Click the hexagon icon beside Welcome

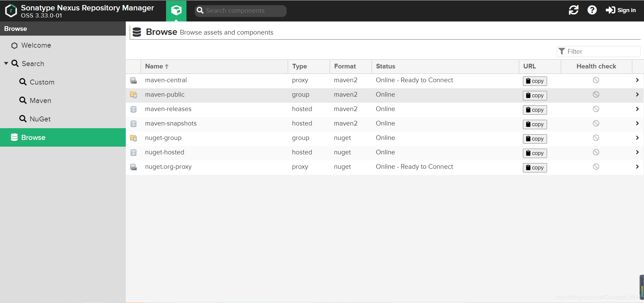tap(14, 45)
